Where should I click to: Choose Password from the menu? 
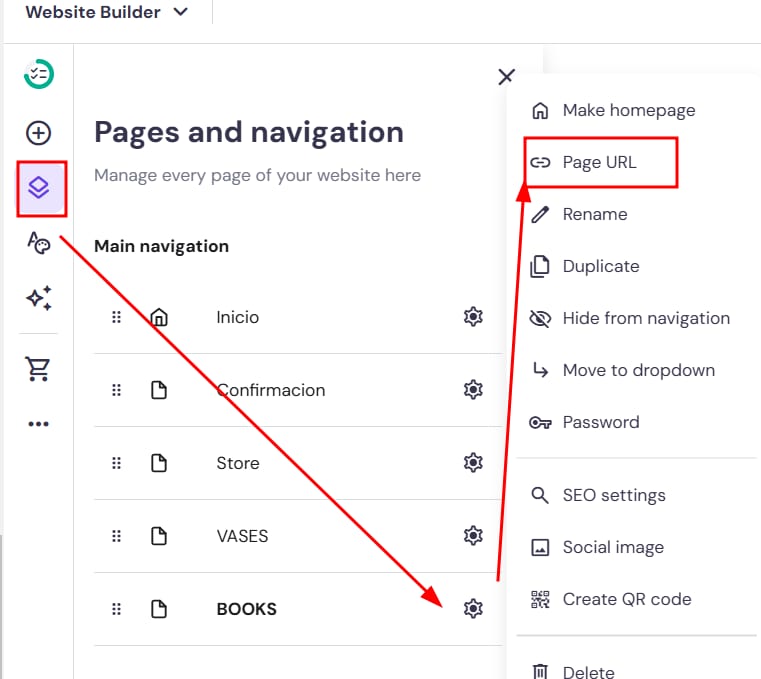coord(585,422)
